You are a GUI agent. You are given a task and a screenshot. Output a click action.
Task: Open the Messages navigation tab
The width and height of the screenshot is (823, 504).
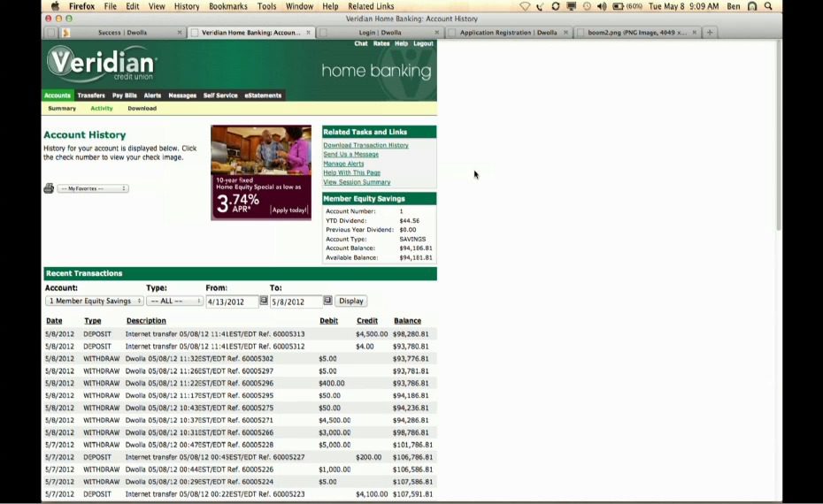[182, 95]
